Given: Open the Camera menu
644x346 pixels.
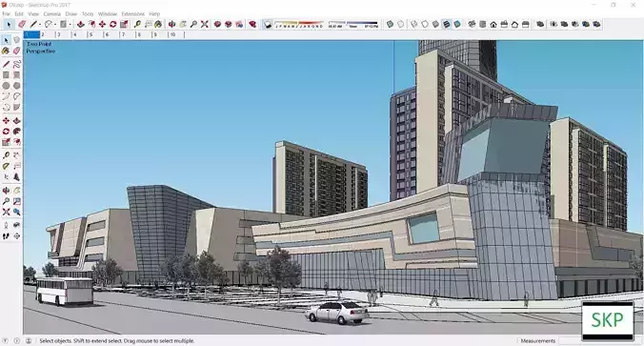Looking at the screenshot, I should (x=51, y=14).
